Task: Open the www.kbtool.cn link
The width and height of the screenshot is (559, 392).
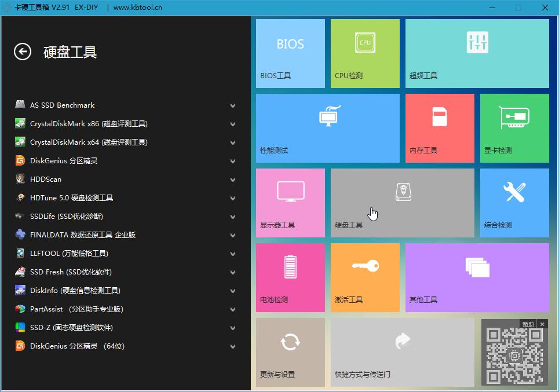Action: [137, 8]
